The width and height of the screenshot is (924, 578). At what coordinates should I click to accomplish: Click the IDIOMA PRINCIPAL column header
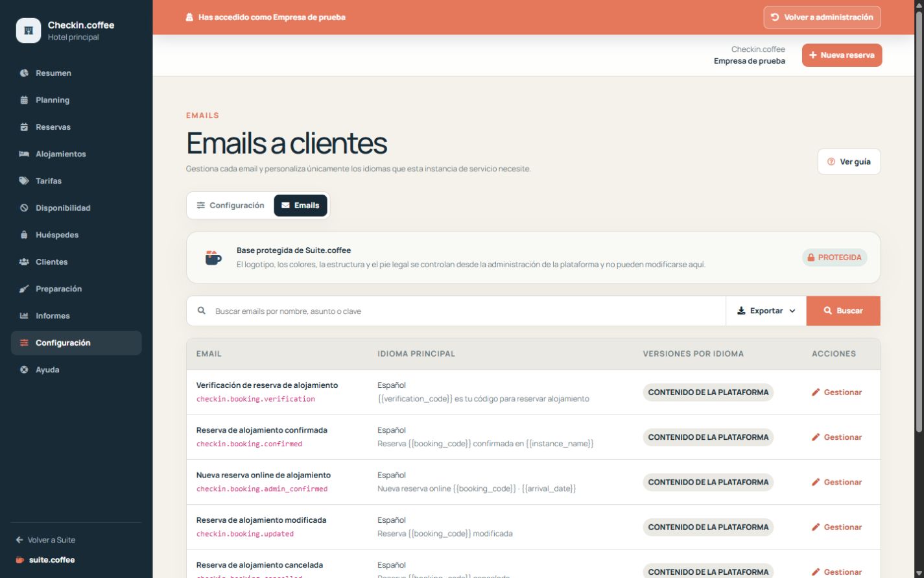click(x=416, y=354)
